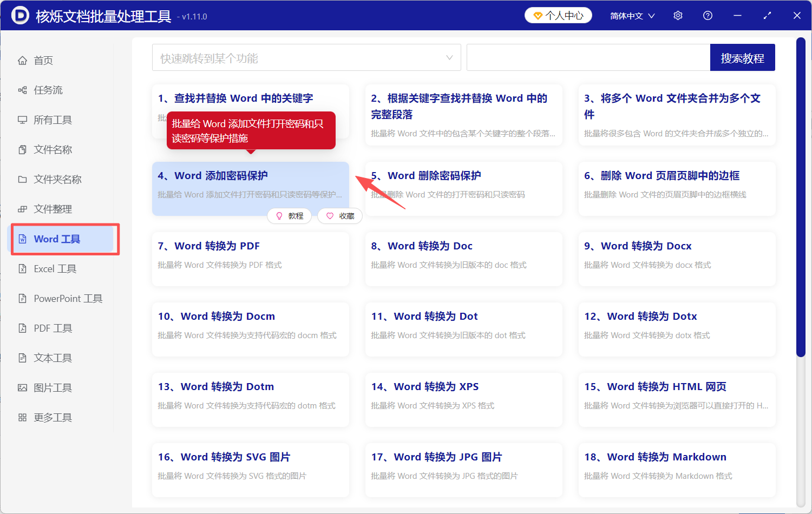
Task: Select the 任务流 workflow icon
Action: [x=22, y=90]
